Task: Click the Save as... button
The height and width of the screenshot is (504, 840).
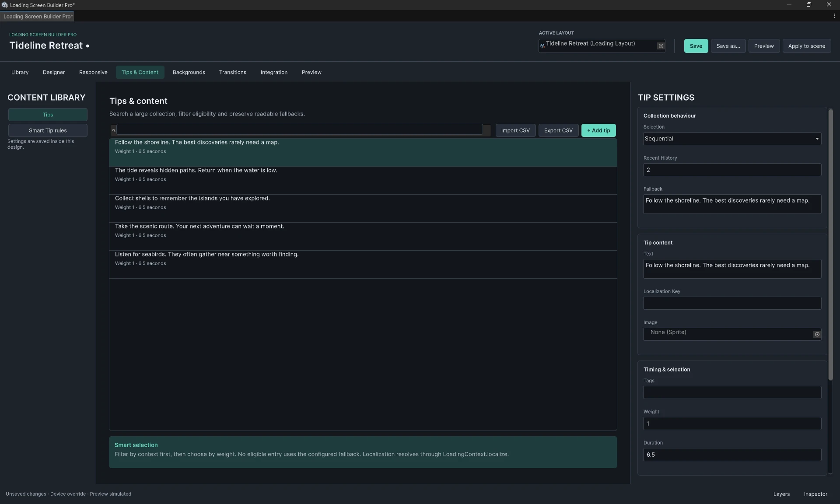Action: click(728, 46)
